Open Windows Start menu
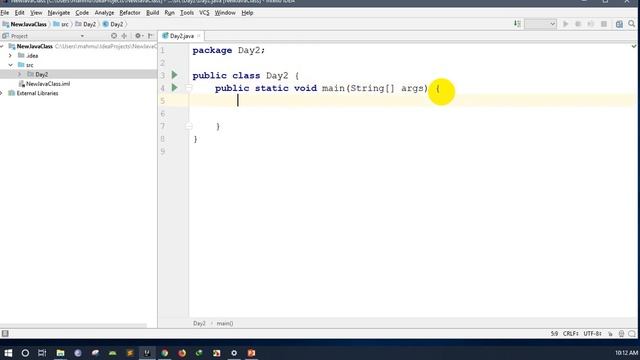This screenshot has width=640, height=360. 8,353
